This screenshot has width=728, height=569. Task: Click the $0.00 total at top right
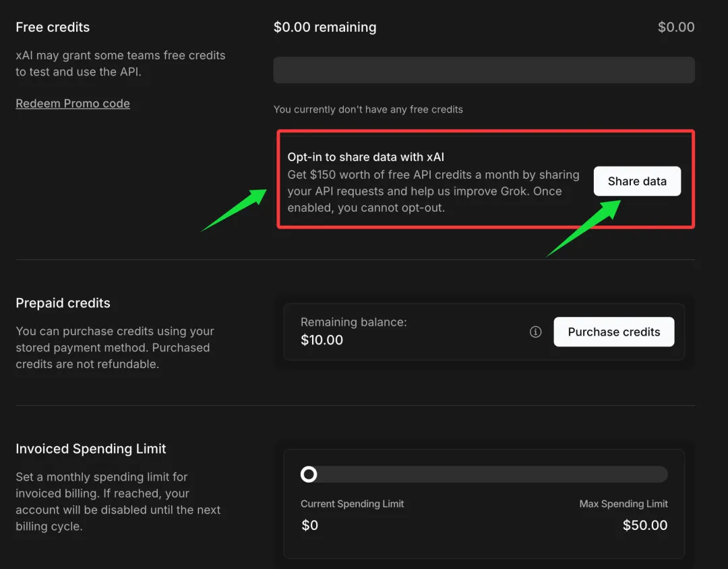pos(676,27)
